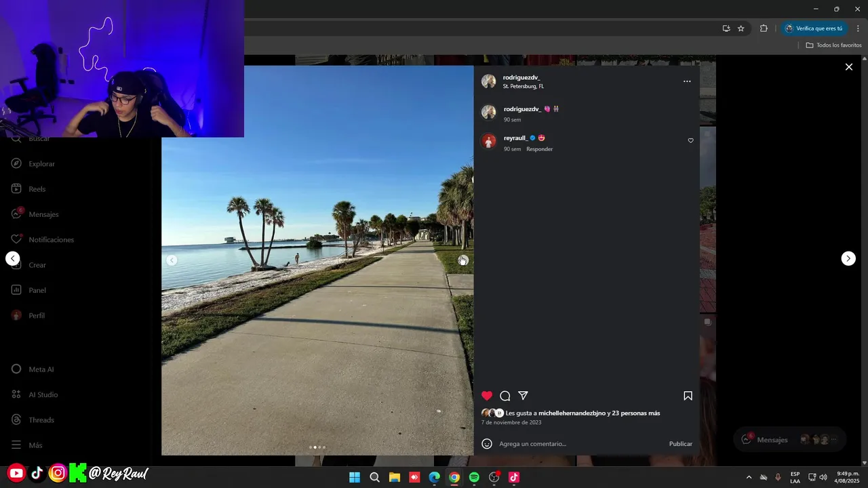Open the emoji picker in the comment box
The width and height of the screenshot is (868, 488).
tap(487, 444)
